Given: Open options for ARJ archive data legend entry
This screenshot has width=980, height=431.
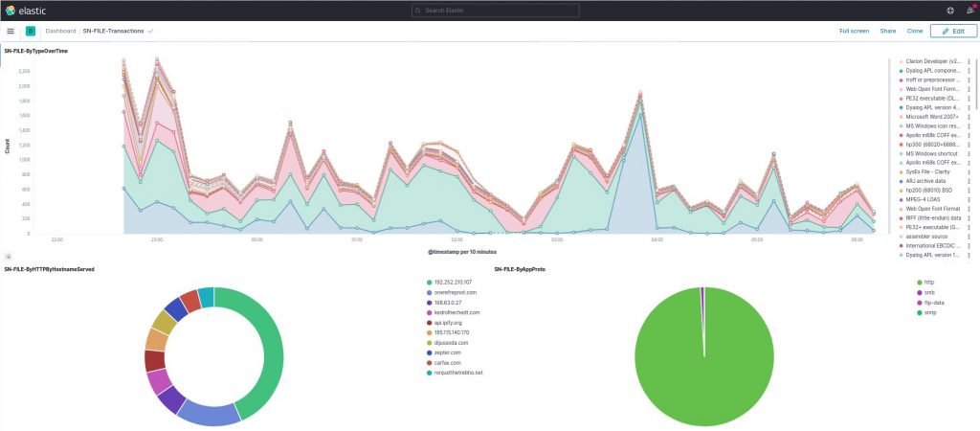Looking at the screenshot, I should pyautogui.click(x=969, y=181).
